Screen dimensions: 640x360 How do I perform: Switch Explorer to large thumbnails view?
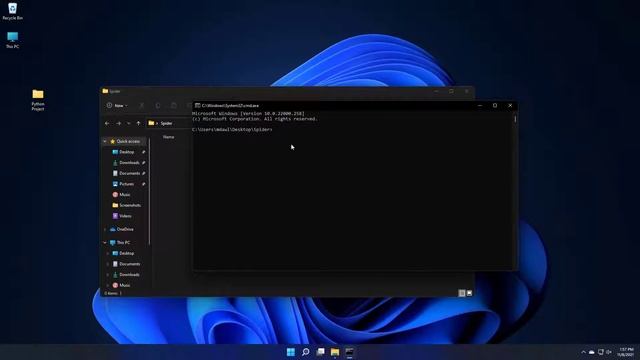tap(469, 293)
